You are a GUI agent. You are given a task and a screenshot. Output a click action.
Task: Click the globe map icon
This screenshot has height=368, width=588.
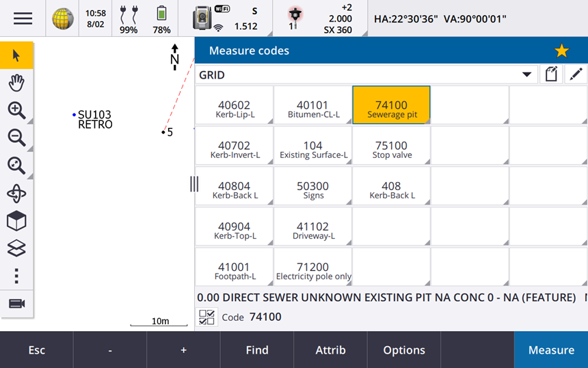tap(63, 18)
